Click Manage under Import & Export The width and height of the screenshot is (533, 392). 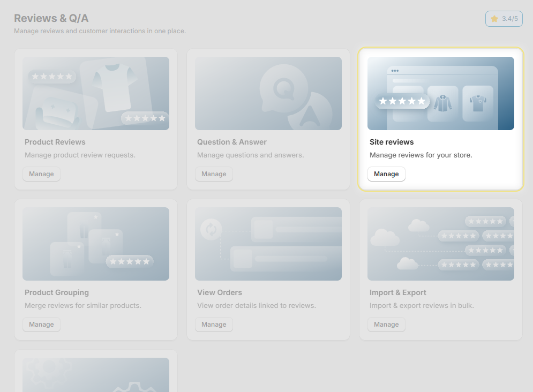click(x=386, y=325)
